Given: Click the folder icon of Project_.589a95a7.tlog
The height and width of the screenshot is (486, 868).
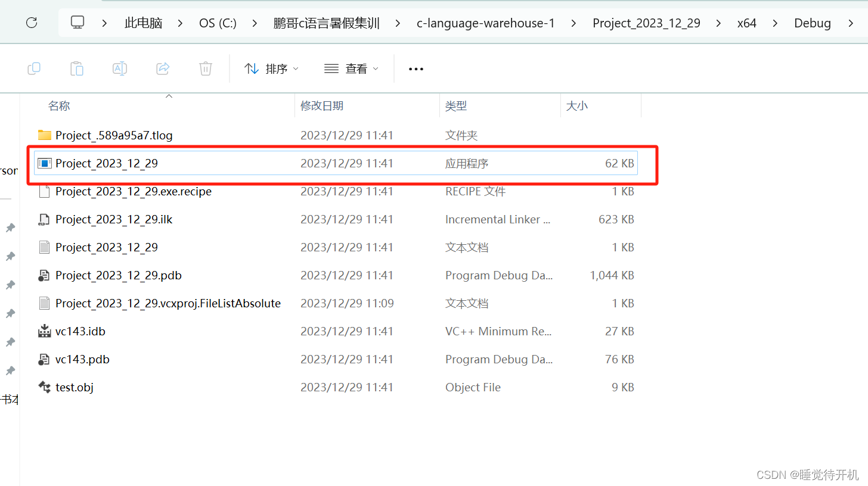Looking at the screenshot, I should pos(44,135).
